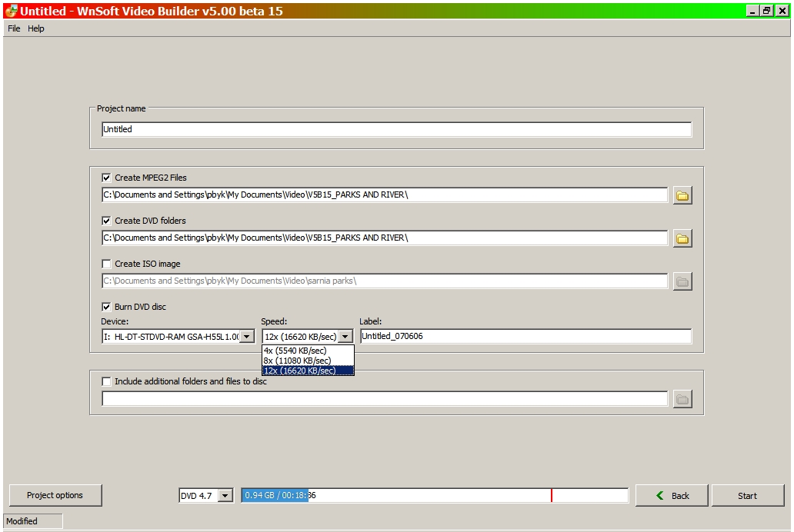
Task: Click the Device: label
Action: point(115,321)
